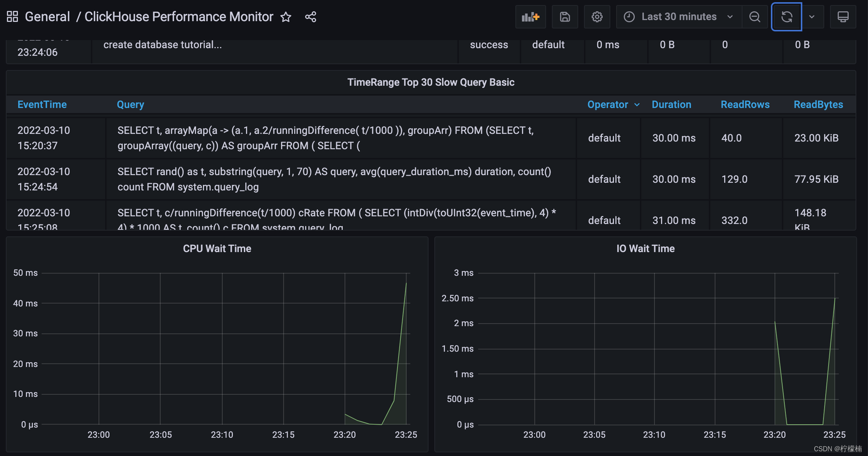Open the Last 30 minutes time picker
The height and width of the screenshot is (456, 868).
(x=679, y=17)
